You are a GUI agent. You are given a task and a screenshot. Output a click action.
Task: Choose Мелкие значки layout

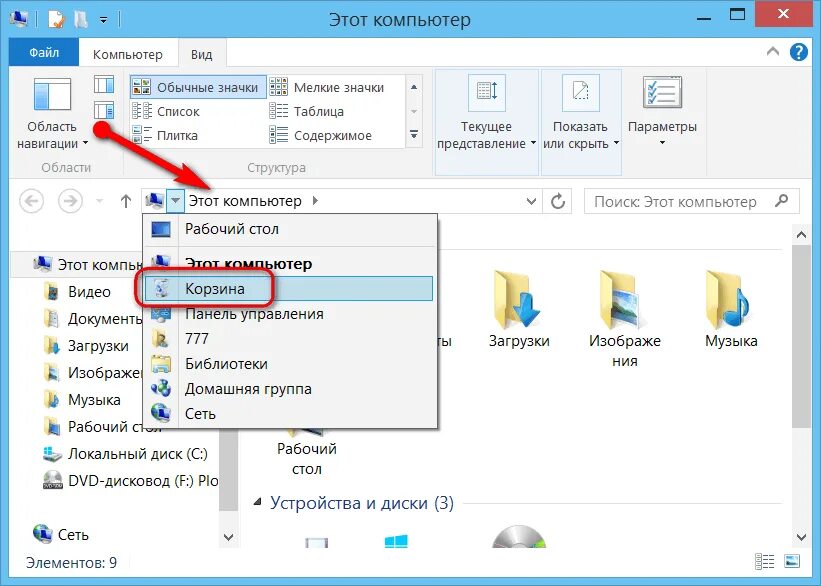click(x=328, y=87)
